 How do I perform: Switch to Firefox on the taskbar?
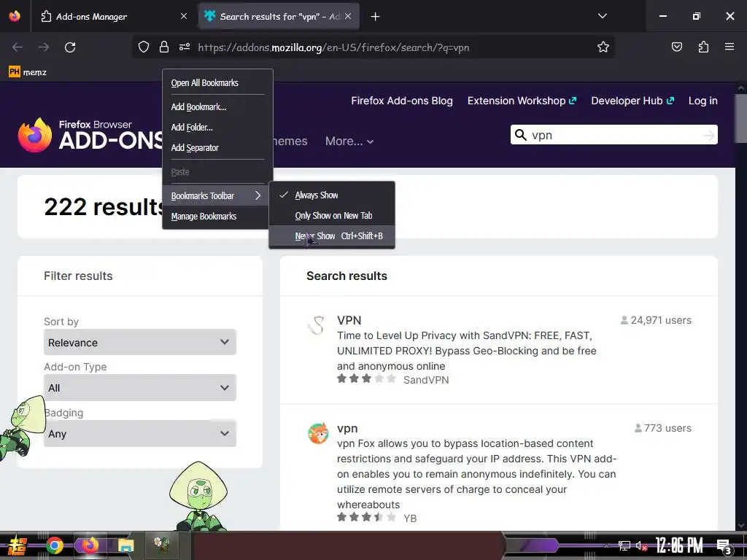[x=90, y=545]
